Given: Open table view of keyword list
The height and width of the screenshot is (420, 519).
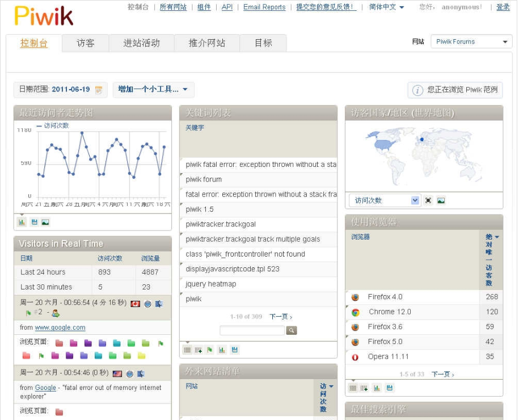Looking at the screenshot, I should pos(188,350).
